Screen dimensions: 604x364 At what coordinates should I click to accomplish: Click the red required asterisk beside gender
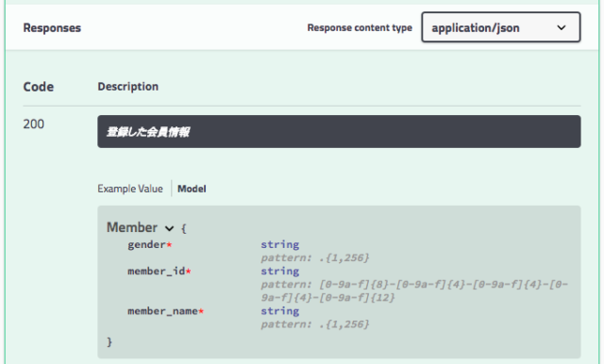[169, 244]
